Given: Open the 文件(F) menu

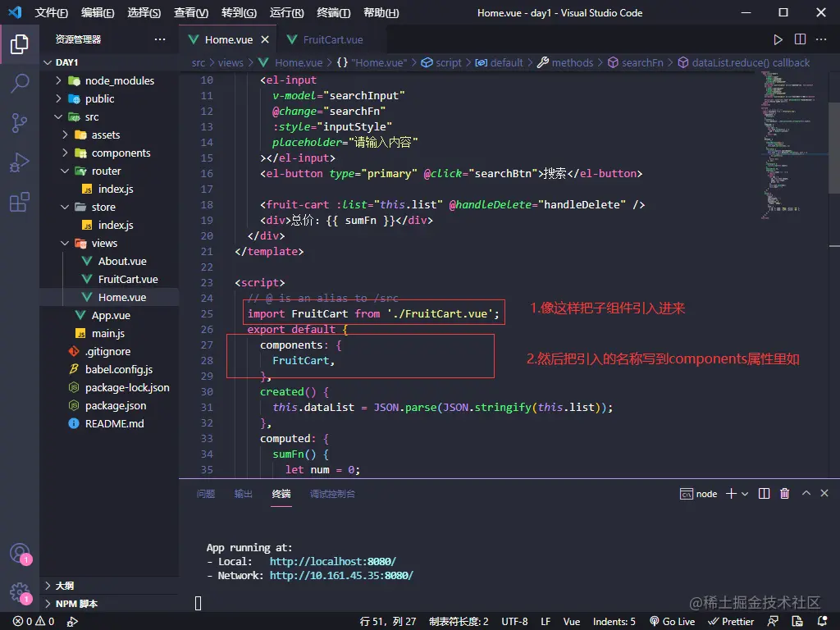Looking at the screenshot, I should click(x=52, y=13).
